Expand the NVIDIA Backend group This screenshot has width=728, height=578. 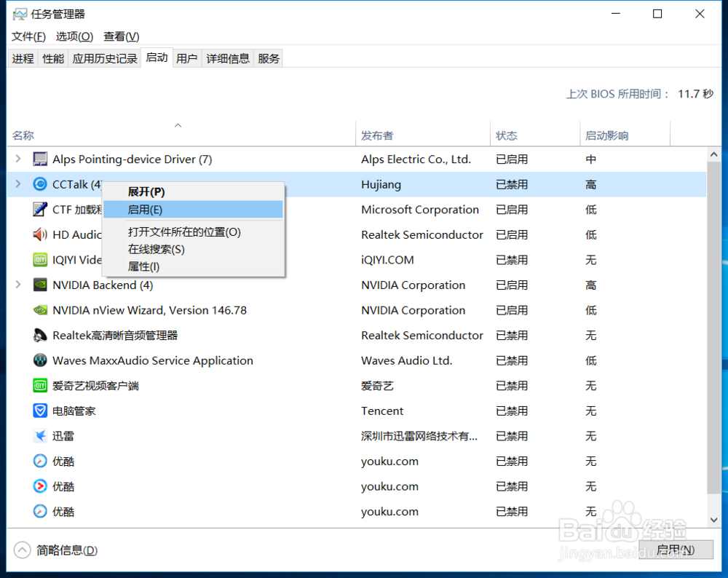tap(18, 284)
